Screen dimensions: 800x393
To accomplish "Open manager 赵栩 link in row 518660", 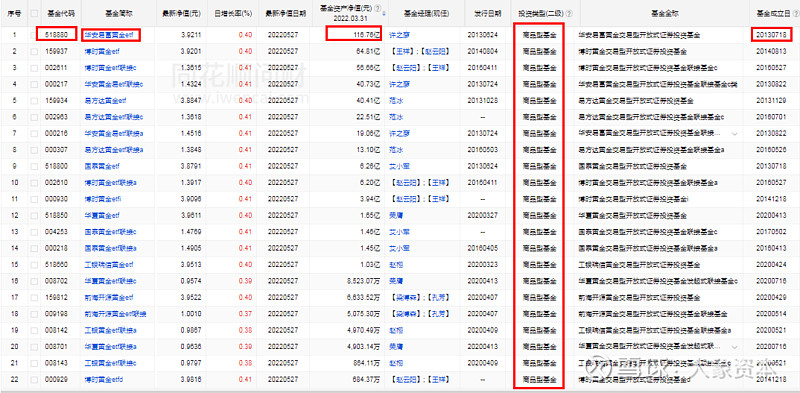I will click(x=396, y=264).
